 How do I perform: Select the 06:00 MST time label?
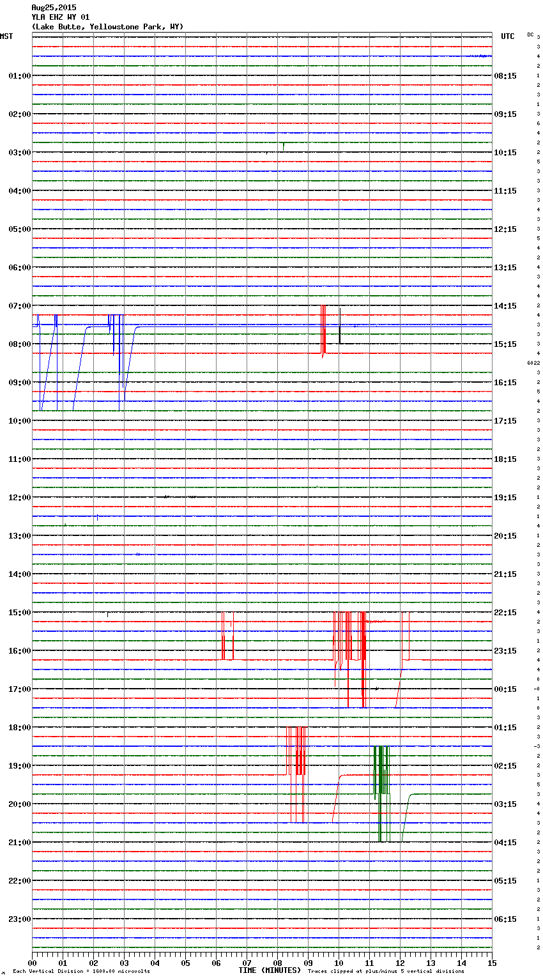[x=19, y=267]
